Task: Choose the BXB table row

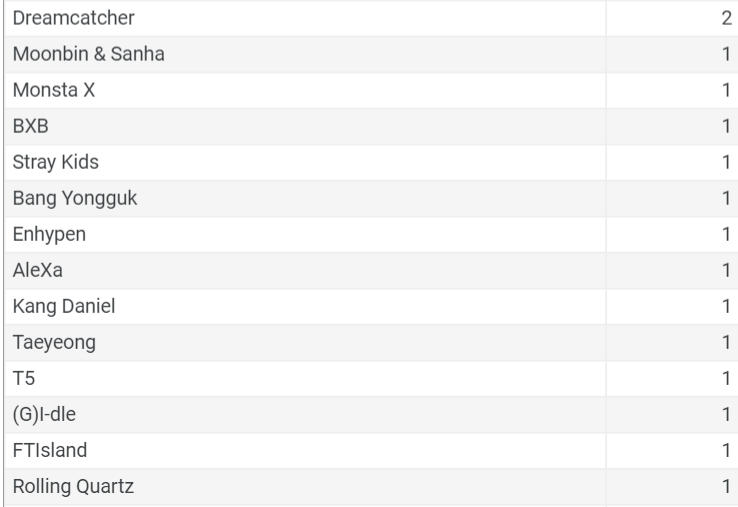Action: coord(371,126)
